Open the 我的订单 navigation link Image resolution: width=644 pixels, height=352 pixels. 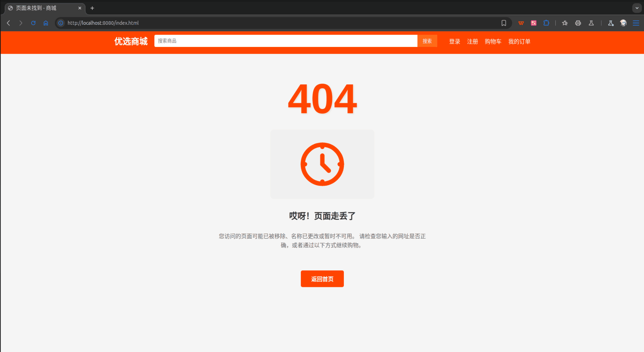519,41
